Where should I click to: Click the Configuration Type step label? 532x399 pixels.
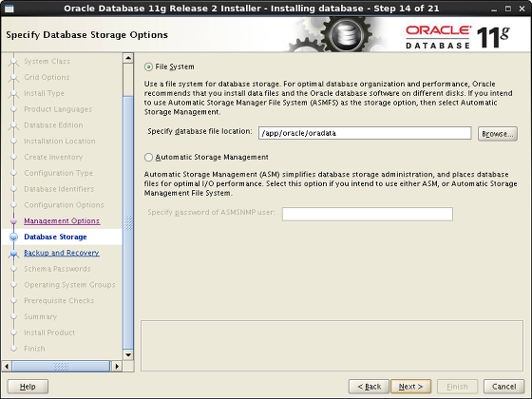click(x=58, y=173)
